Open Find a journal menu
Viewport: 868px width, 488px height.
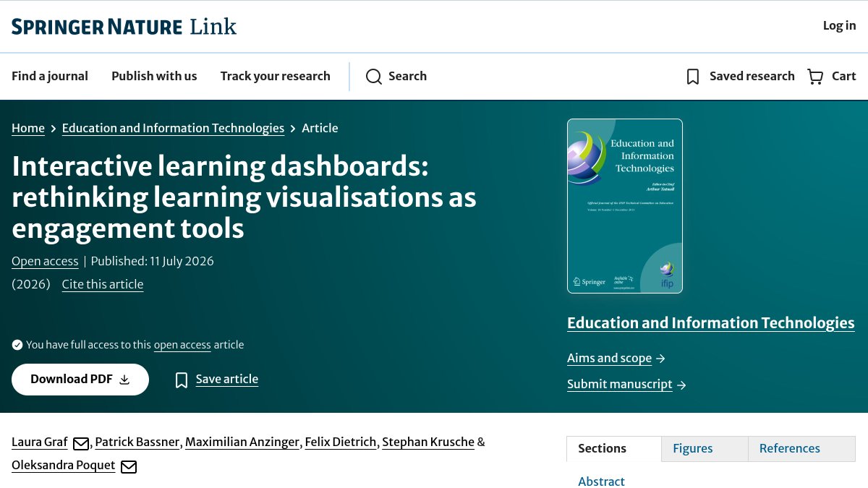50,76
